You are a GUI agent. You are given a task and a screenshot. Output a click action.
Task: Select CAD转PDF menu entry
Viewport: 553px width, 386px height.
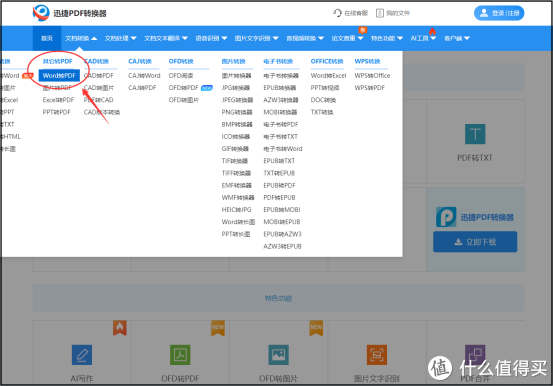tap(99, 76)
